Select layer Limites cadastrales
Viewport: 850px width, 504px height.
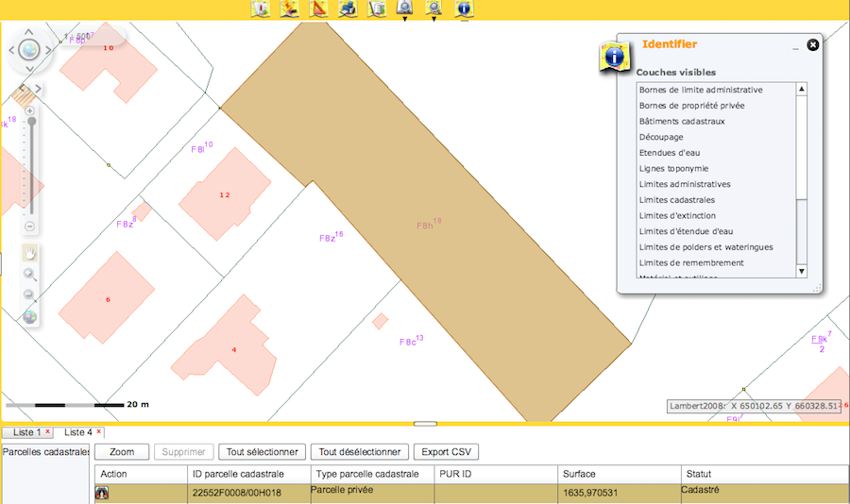676,200
